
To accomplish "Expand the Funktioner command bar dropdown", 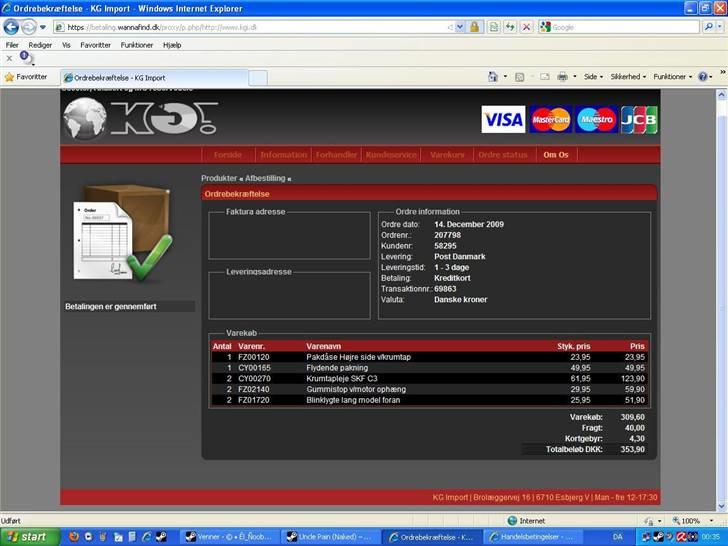I will tap(673, 76).
